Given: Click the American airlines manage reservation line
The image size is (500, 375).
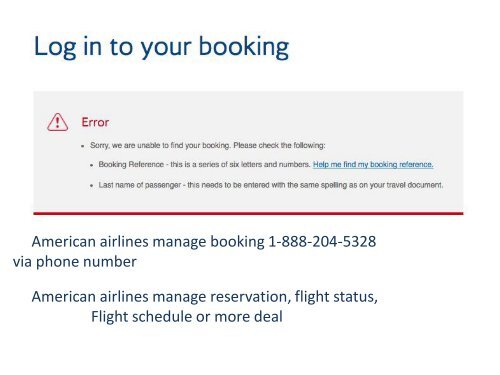Looking at the screenshot, I should 205,297.
